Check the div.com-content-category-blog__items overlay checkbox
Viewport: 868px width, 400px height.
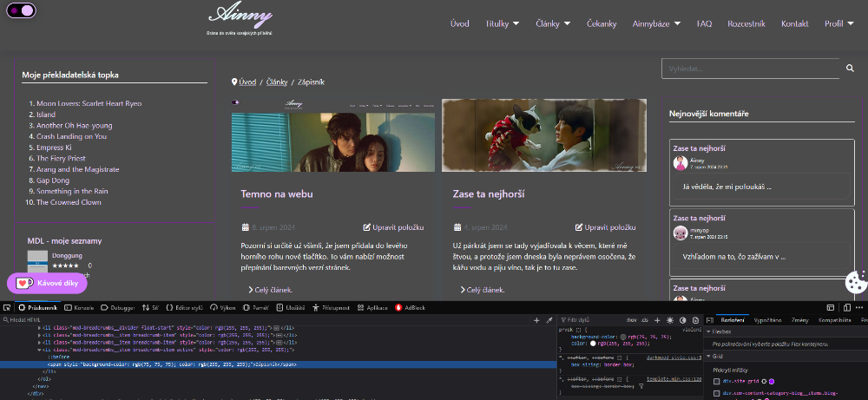coord(716,393)
